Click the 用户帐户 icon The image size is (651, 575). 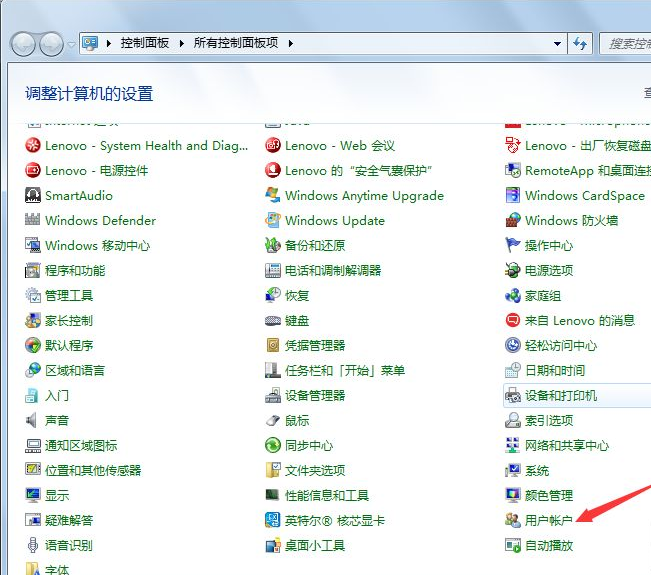click(x=513, y=520)
